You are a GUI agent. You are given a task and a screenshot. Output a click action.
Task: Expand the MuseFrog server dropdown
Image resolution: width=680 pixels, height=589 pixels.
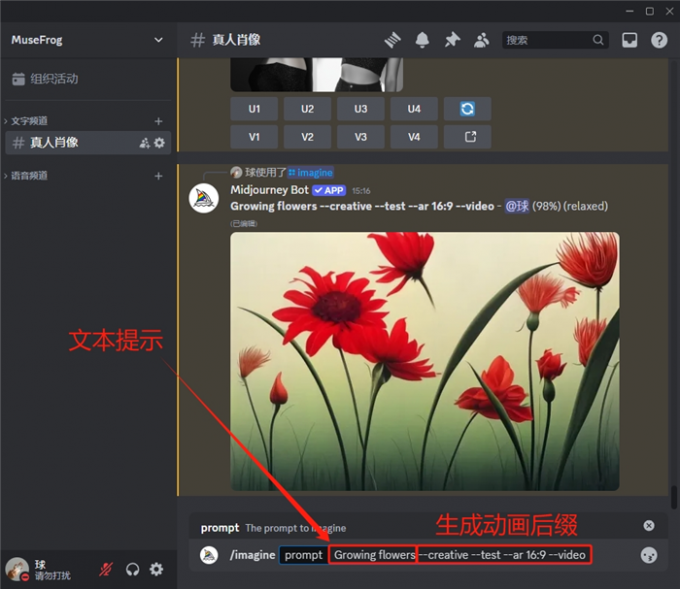pos(159,40)
